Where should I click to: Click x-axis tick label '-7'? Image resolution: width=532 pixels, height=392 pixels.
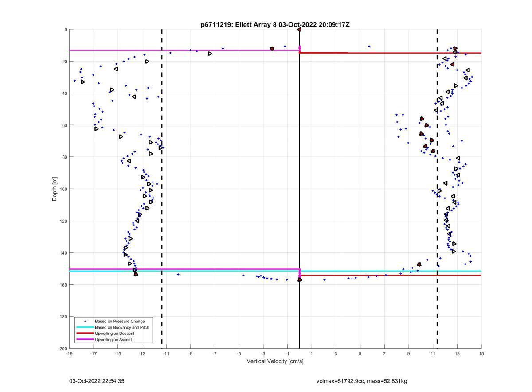pyautogui.click(x=215, y=354)
